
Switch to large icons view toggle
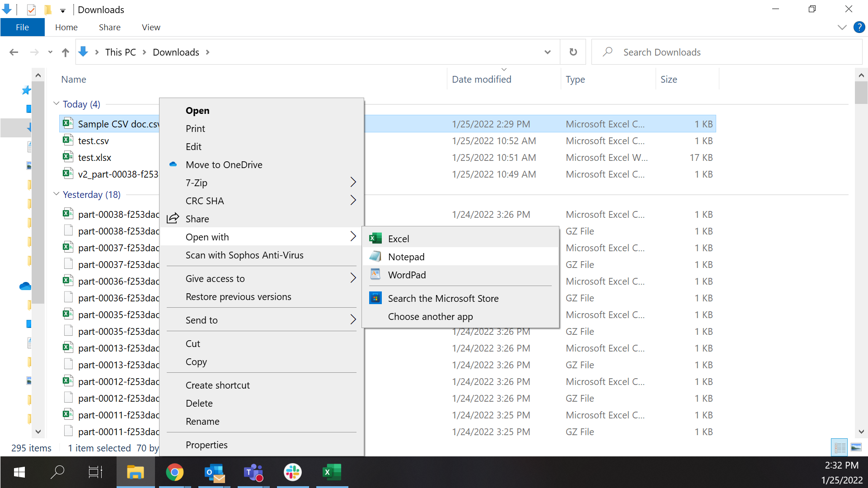[x=856, y=447]
